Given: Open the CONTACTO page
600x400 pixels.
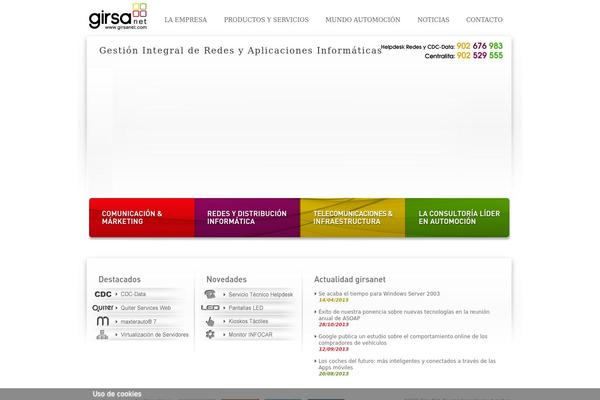Looking at the screenshot, I should 484,20.
